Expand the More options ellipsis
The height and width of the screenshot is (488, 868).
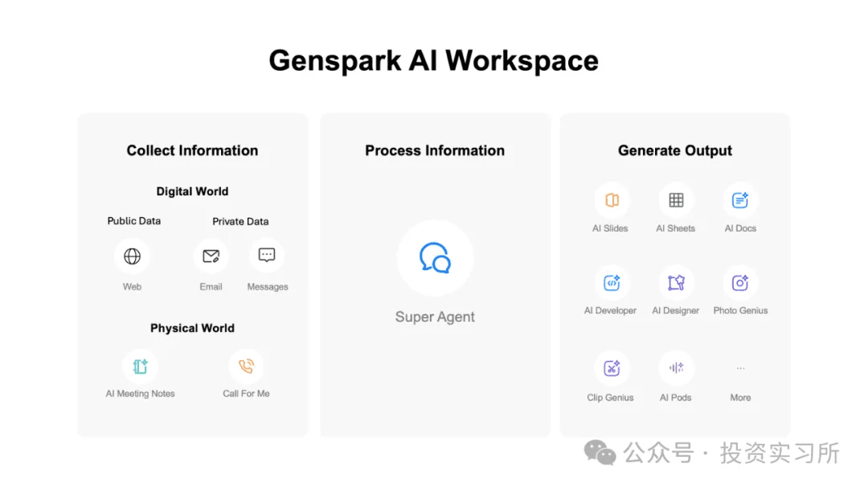(x=740, y=368)
